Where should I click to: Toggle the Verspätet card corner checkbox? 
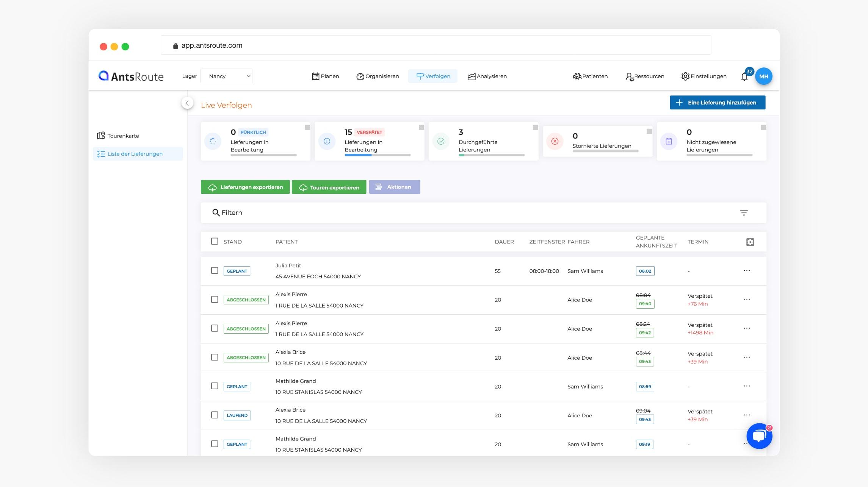[x=421, y=128]
